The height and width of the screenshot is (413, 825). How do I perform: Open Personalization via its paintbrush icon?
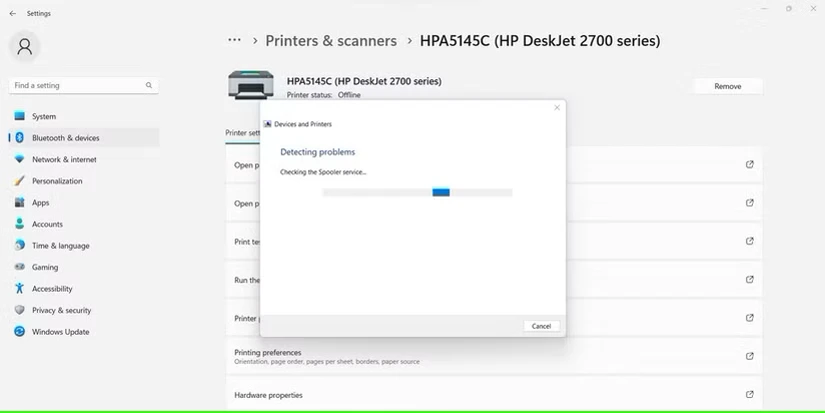[x=19, y=180]
